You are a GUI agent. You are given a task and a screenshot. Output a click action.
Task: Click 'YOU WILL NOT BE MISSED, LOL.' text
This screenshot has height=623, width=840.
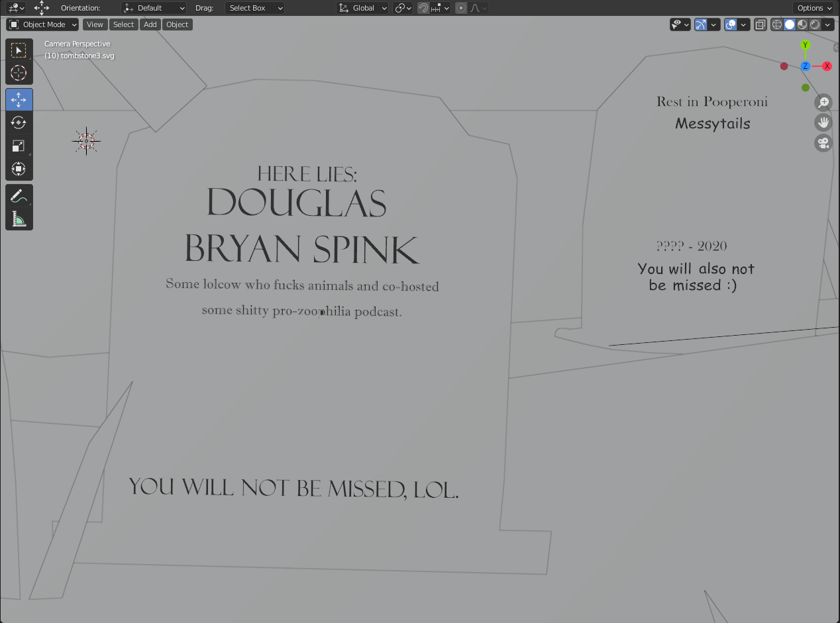293,488
